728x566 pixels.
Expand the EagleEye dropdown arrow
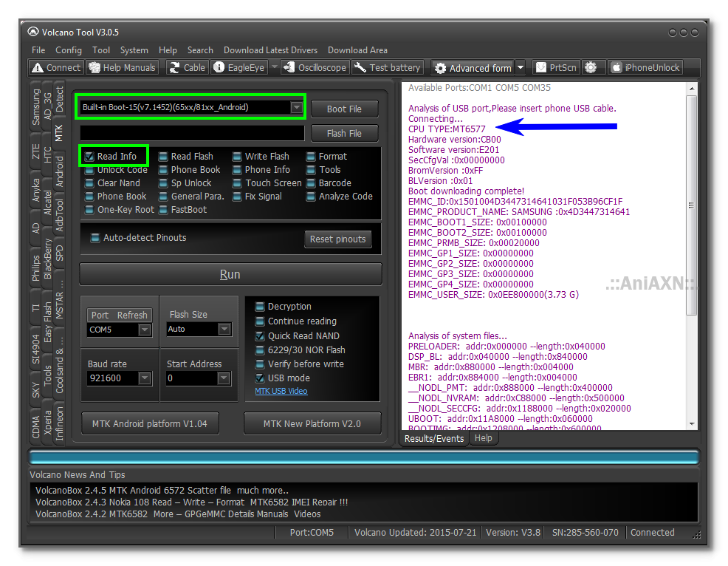(x=275, y=67)
